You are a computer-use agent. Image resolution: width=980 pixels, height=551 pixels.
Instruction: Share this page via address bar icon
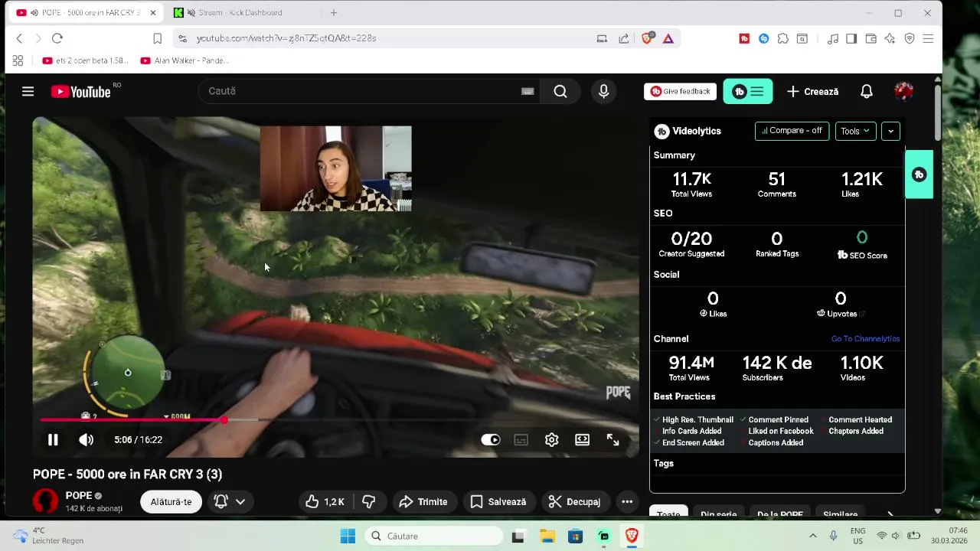coord(624,38)
